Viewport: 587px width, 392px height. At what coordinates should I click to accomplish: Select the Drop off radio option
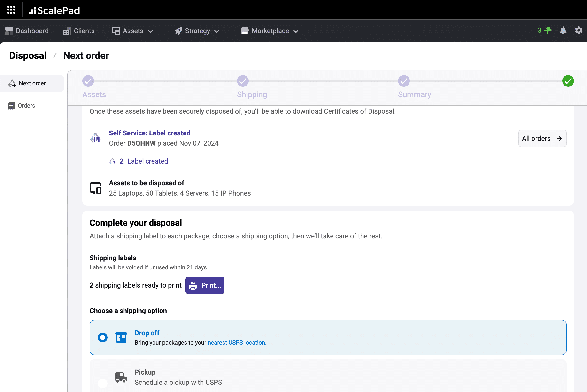(x=103, y=337)
